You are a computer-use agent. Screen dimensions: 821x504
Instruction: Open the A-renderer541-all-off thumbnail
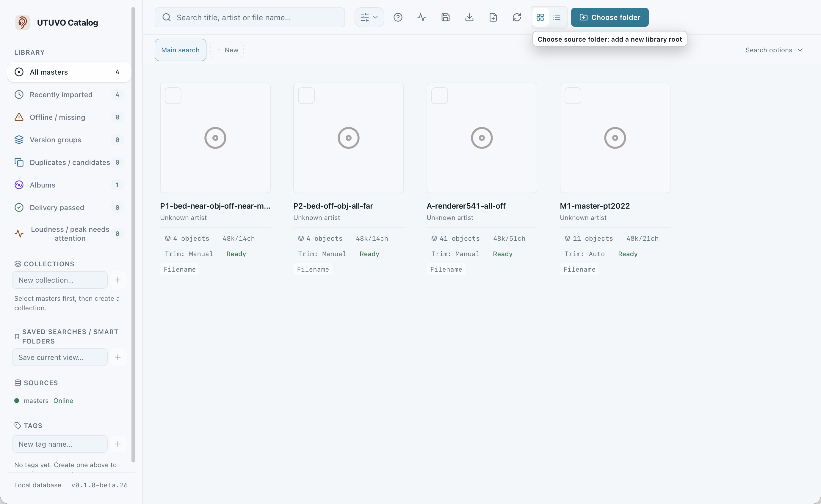pos(482,138)
